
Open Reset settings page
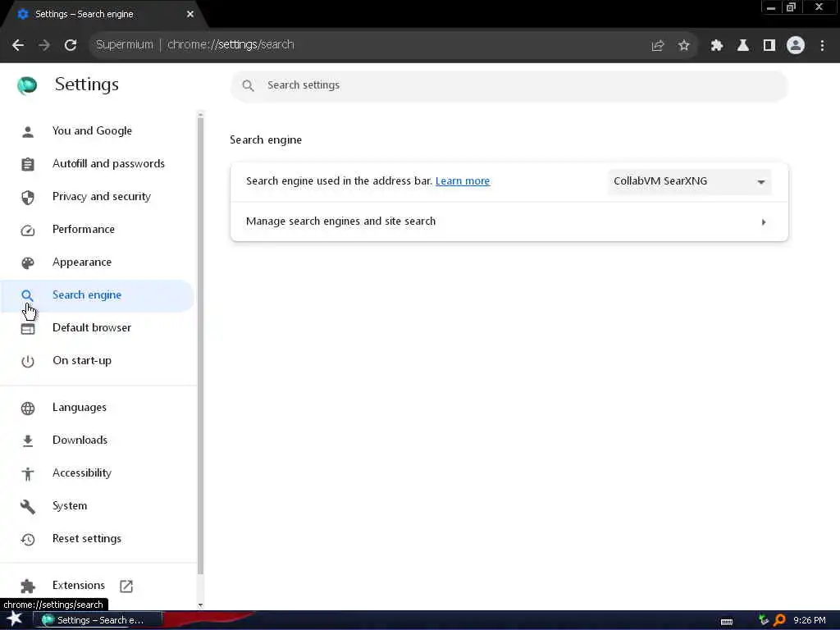click(x=97, y=538)
